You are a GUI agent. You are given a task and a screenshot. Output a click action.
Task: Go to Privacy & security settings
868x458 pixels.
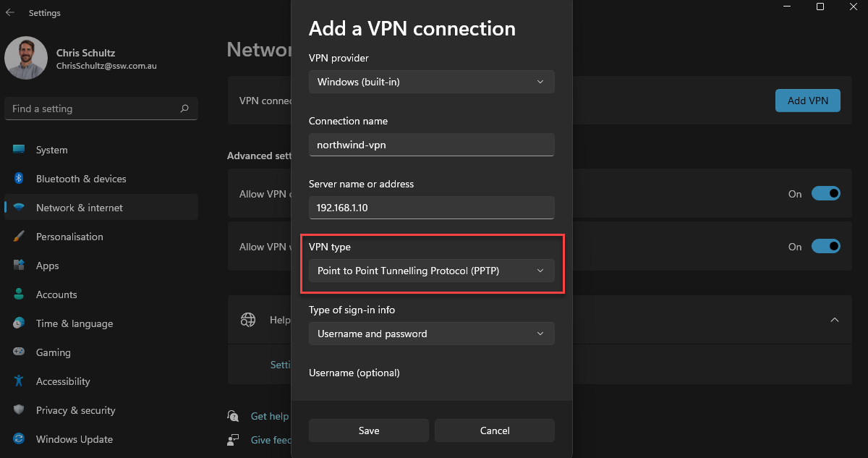point(75,410)
